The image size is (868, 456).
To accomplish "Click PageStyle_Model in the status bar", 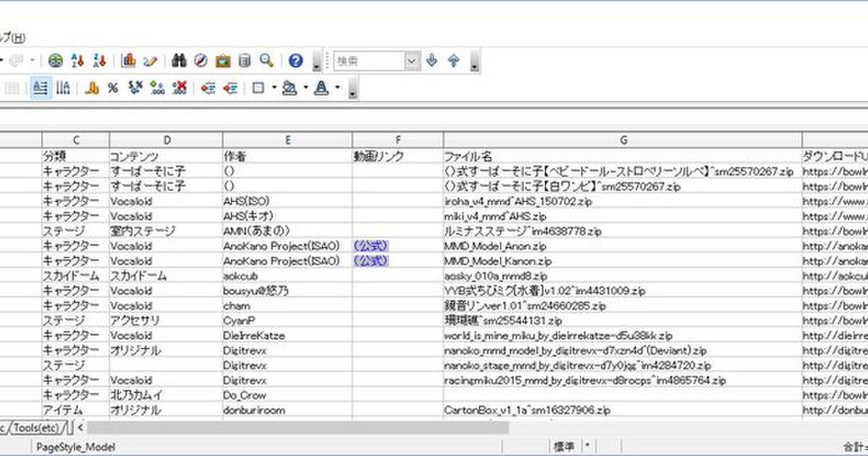I will click(76, 447).
